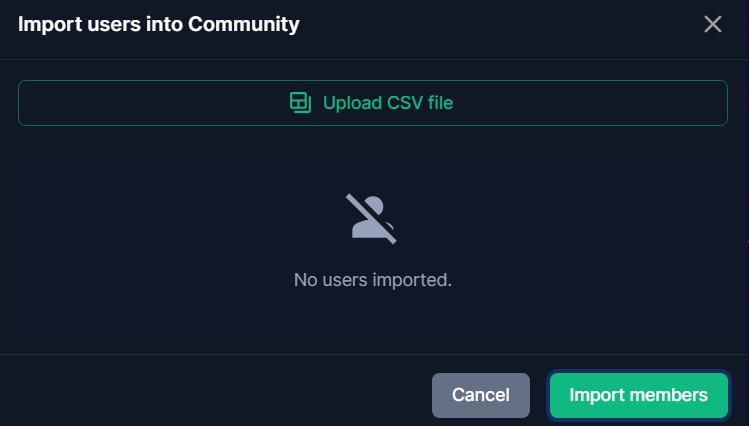Click the word "imported" in the empty-state text

click(412, 280)
